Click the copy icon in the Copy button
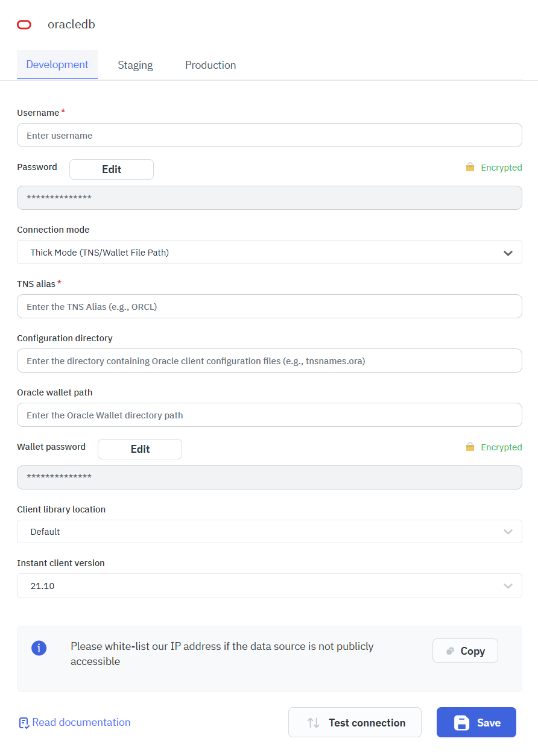538x756 pixels. [x=450, y=651]
